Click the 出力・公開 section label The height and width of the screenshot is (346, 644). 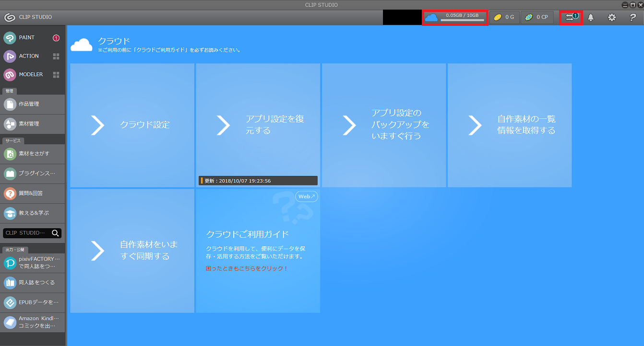15,250
